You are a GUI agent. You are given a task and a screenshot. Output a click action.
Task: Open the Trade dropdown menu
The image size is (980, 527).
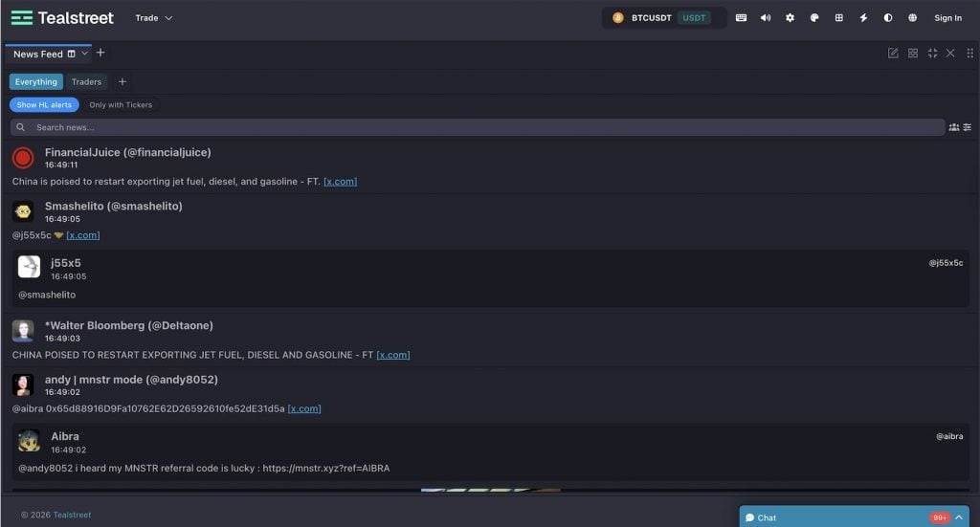pyautogui.click(x=154, y=18)
